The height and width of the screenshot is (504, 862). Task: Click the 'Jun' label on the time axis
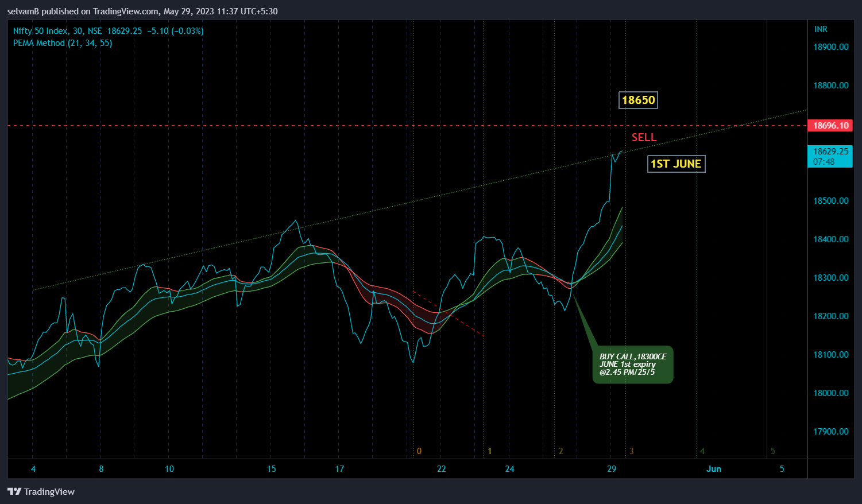[x=714, y=469]
